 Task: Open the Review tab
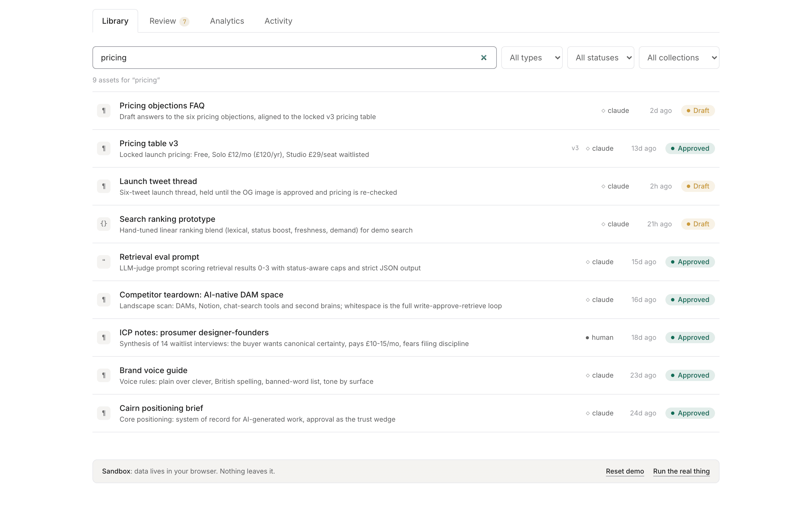tap(169, 21)
